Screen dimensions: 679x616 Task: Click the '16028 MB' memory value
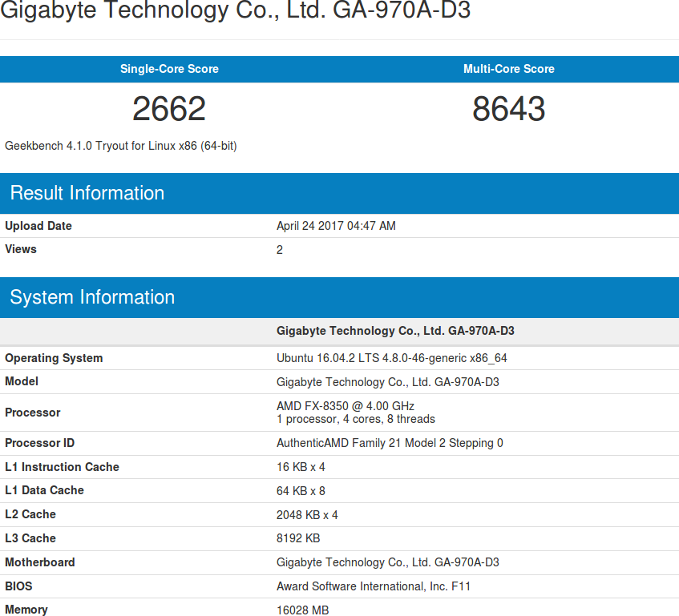tap(303, 610)
